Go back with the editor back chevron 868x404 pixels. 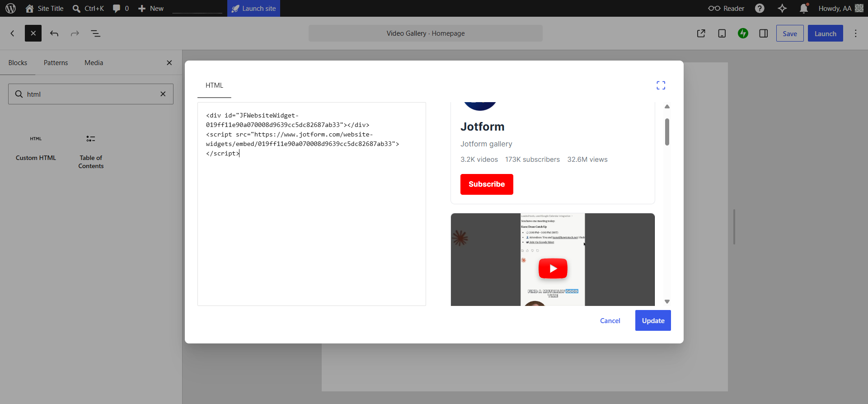(13, 33)
